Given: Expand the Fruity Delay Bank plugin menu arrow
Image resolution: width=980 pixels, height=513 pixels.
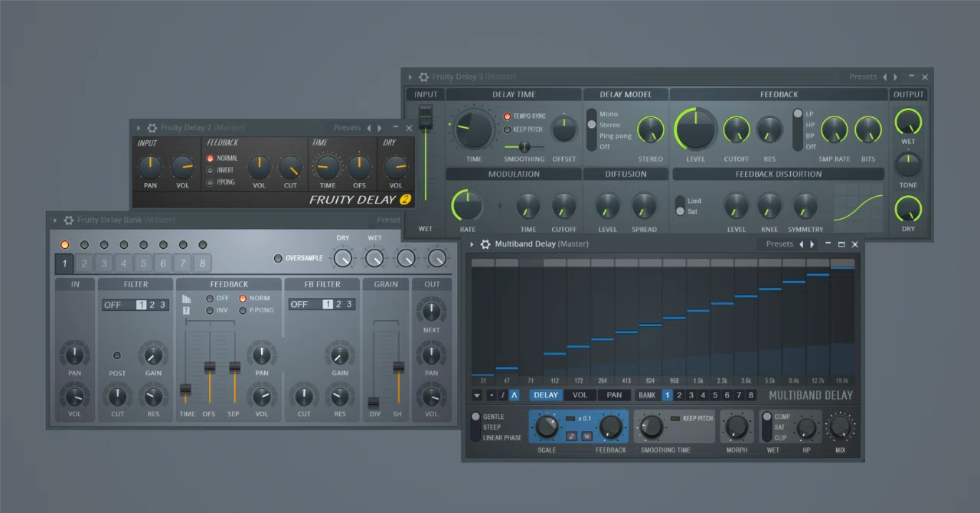Looking at the screenshot, I should tap(55, 220).
